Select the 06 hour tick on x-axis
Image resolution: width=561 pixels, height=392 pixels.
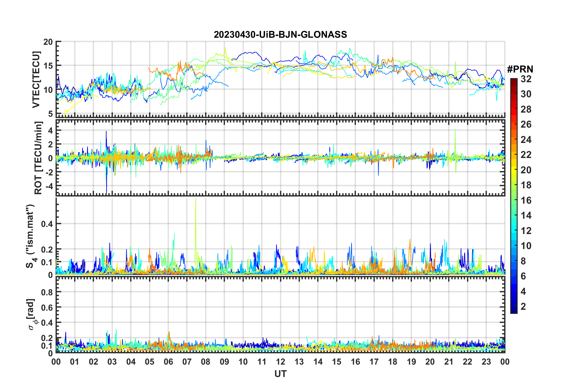pos(168,362)
